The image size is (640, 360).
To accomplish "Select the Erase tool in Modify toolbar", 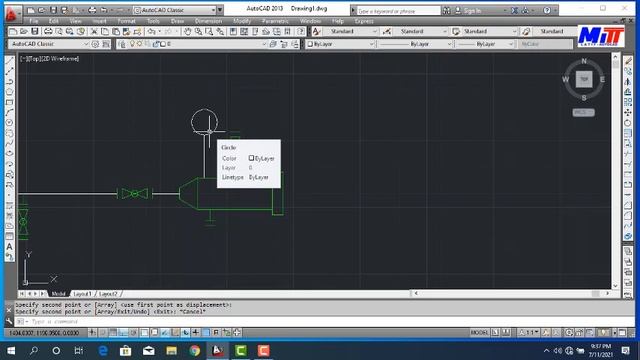I will point(628,61).
